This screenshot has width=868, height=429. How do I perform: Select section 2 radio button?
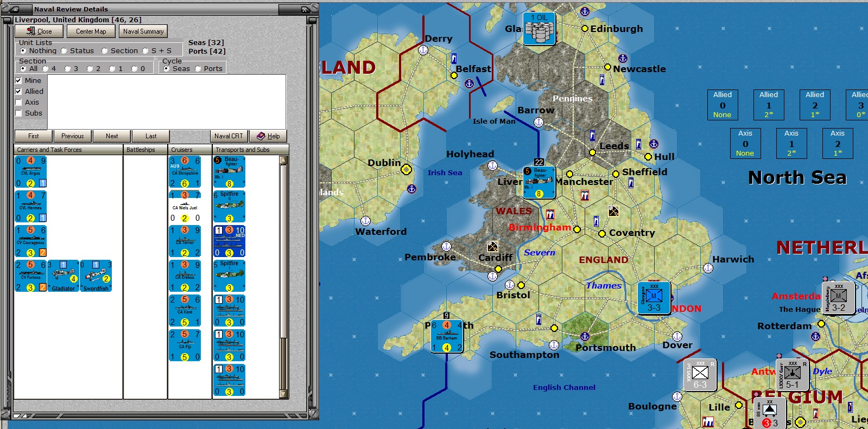(x=94, y=69)
